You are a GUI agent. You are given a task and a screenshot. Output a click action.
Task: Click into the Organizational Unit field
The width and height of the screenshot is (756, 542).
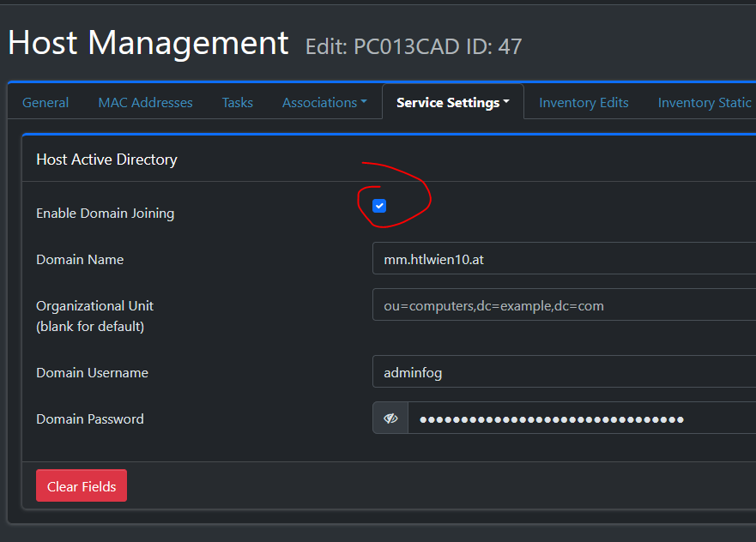point(564,305)
